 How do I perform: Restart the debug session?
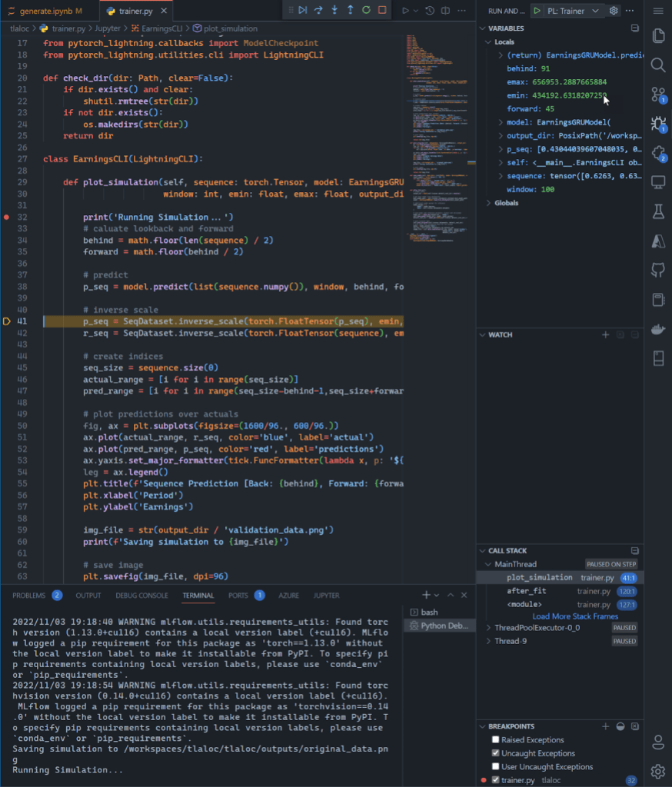point(366,10)
